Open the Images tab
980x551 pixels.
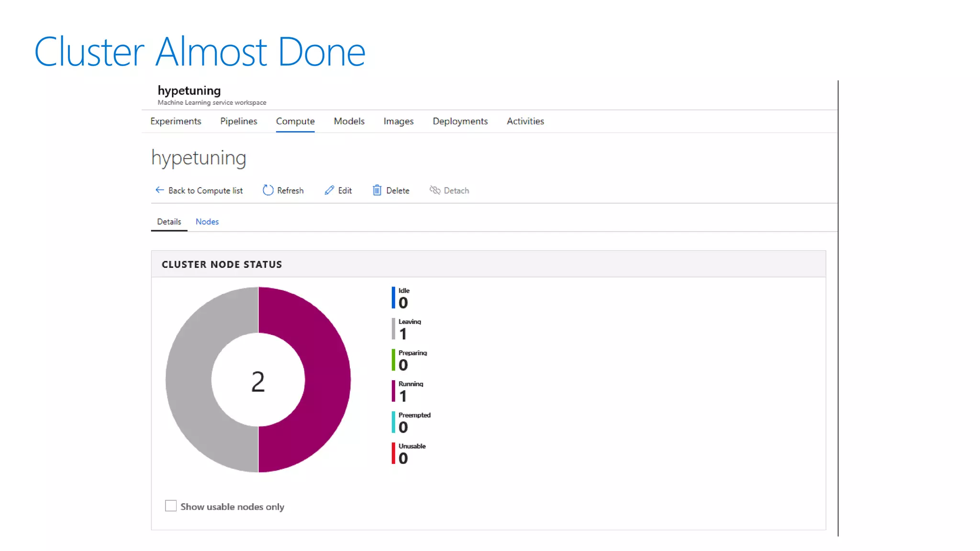tap(398, 121)
